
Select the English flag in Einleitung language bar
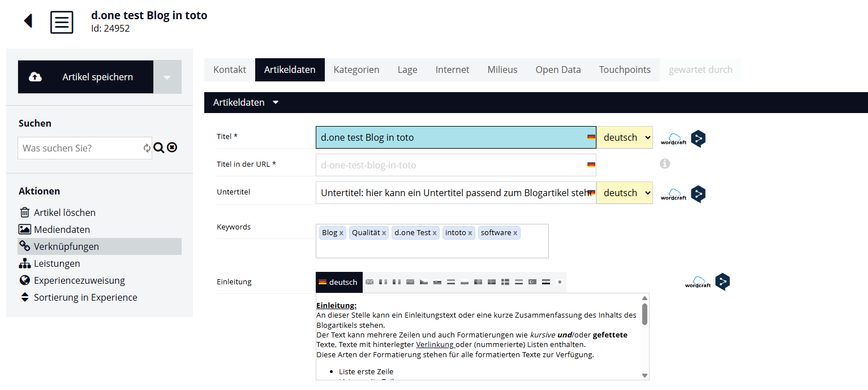point(369,282)
